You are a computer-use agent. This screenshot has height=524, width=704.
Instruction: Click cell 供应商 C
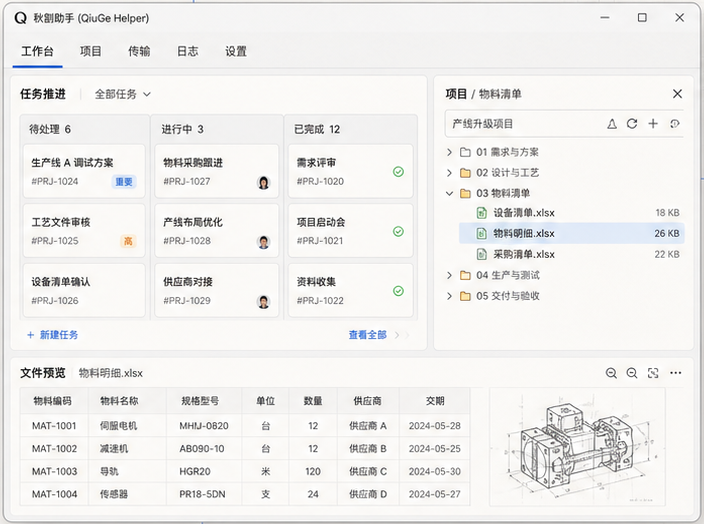coord(368,471)
